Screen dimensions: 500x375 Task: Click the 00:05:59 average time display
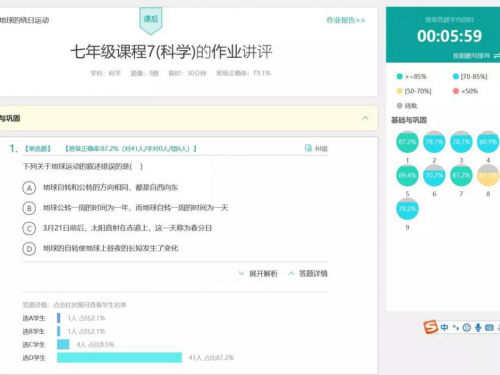click(449, 36)
